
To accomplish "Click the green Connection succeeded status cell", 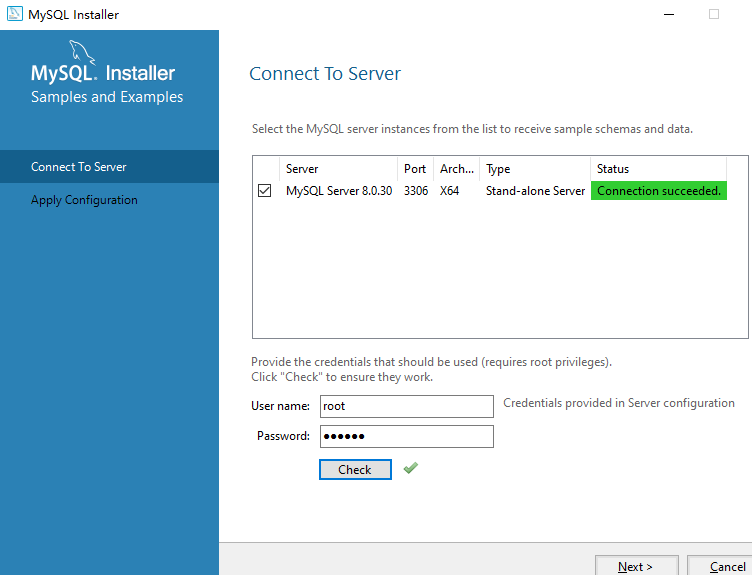I will pyautogui.click(x=658, y=191).
